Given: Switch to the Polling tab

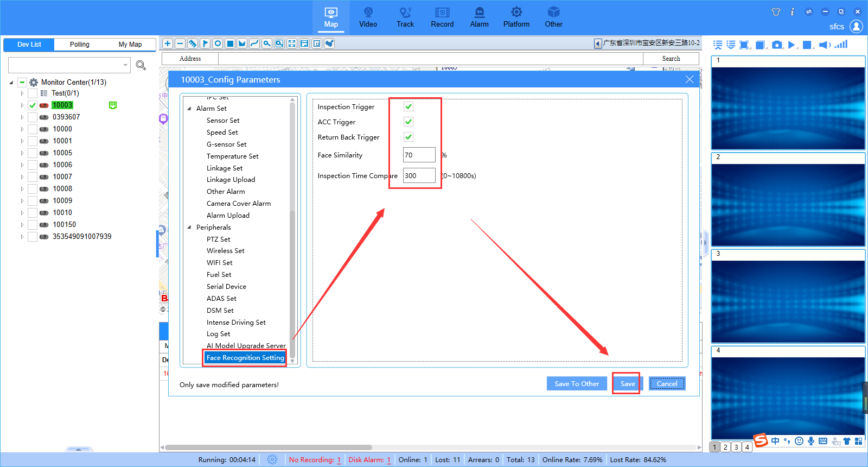Looking at the screenshot, I should click(x=80, y=45).
